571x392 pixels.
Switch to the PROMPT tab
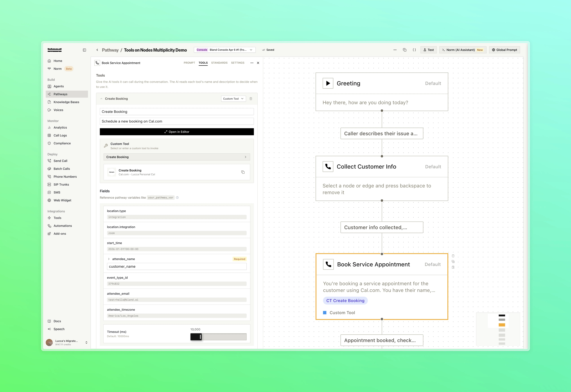pyautogui.click(x=189, y=63)
